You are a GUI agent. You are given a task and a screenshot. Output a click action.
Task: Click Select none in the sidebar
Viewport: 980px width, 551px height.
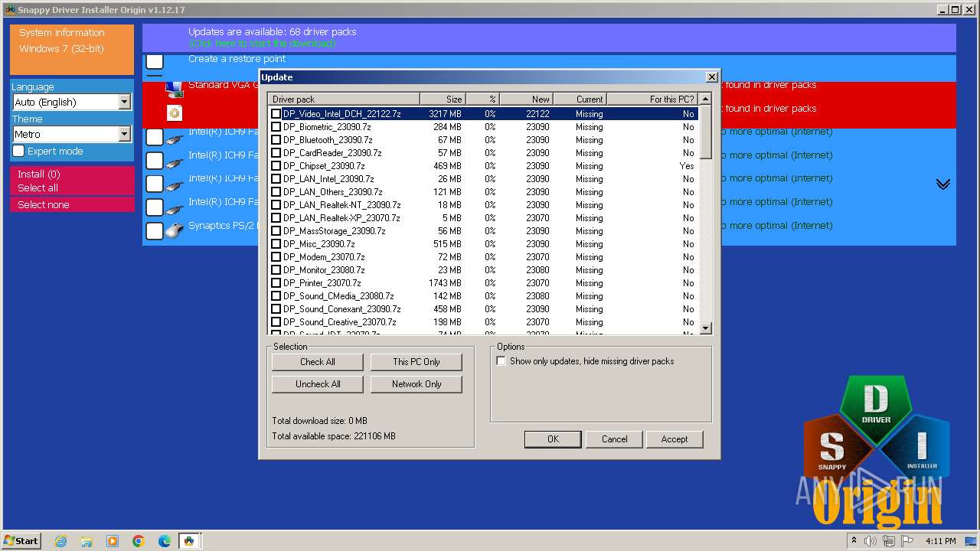point(72,205)
